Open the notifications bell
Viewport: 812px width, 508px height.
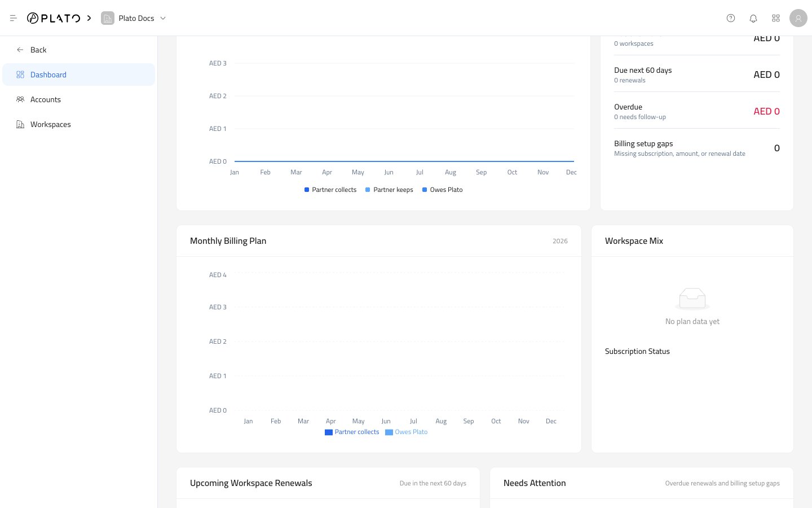(x=753, y=18)
